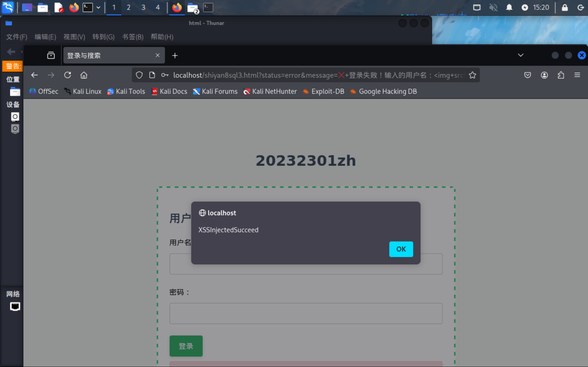Toggle the muted volume tray icon
588x367 pixels.
[x=493, y=7]
